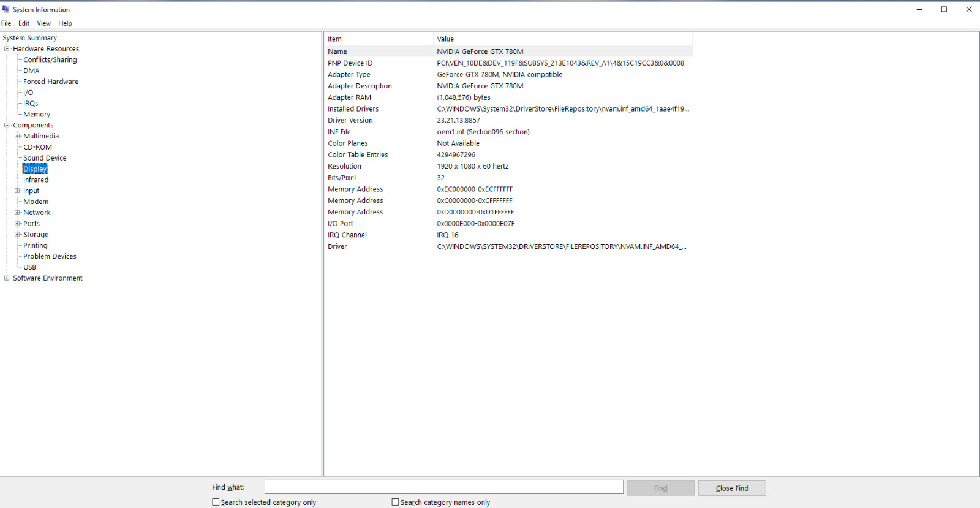Select the INF File row
Image resolution: width=980 pixels, height=508 pixels.
508,132
